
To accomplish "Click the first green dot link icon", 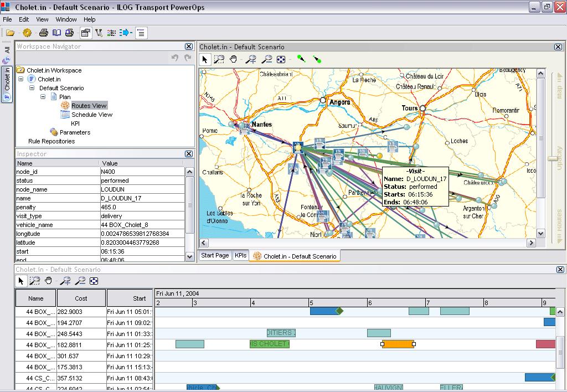I will (x=301, y=59).
